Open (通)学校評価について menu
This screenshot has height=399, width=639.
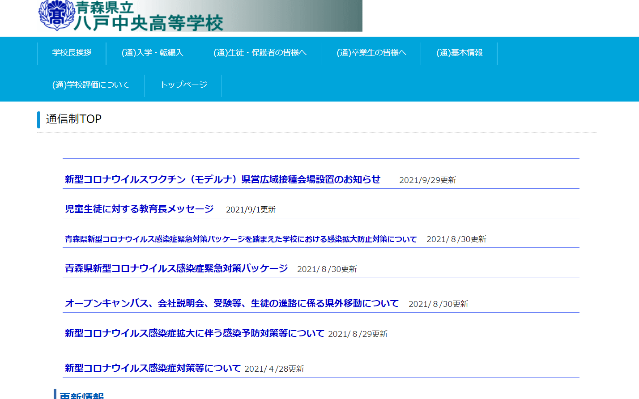coord(91,85)
